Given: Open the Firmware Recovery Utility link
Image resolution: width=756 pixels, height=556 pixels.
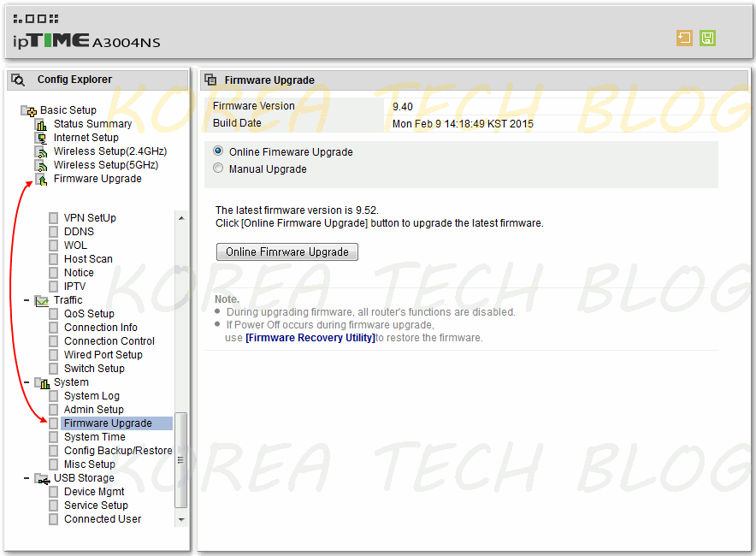Looking at the screenshot, I should (310, 338).
